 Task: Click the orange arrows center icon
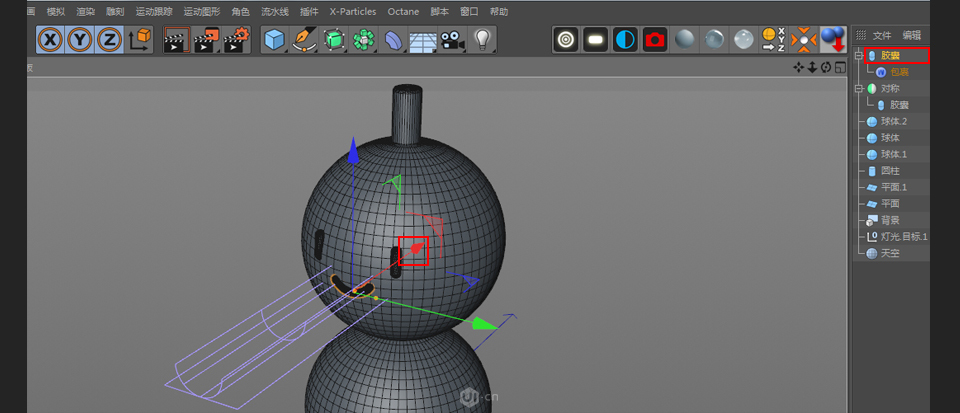[803, 40]
